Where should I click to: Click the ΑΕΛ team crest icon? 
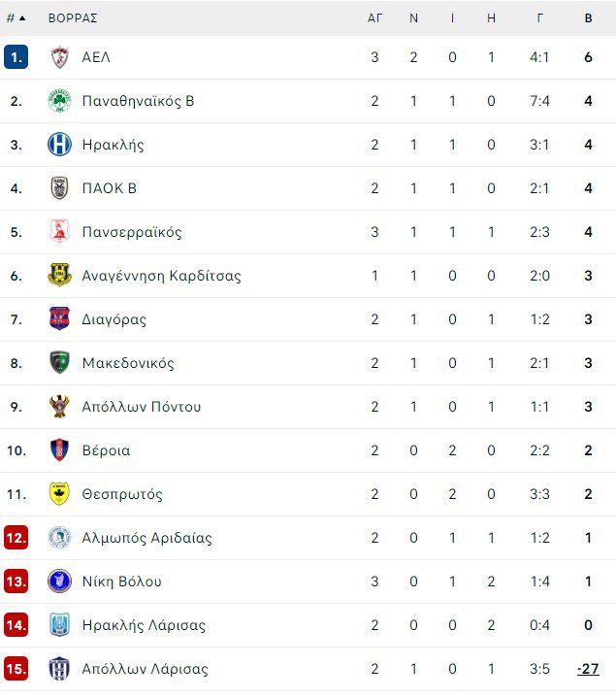coord(59,57)
